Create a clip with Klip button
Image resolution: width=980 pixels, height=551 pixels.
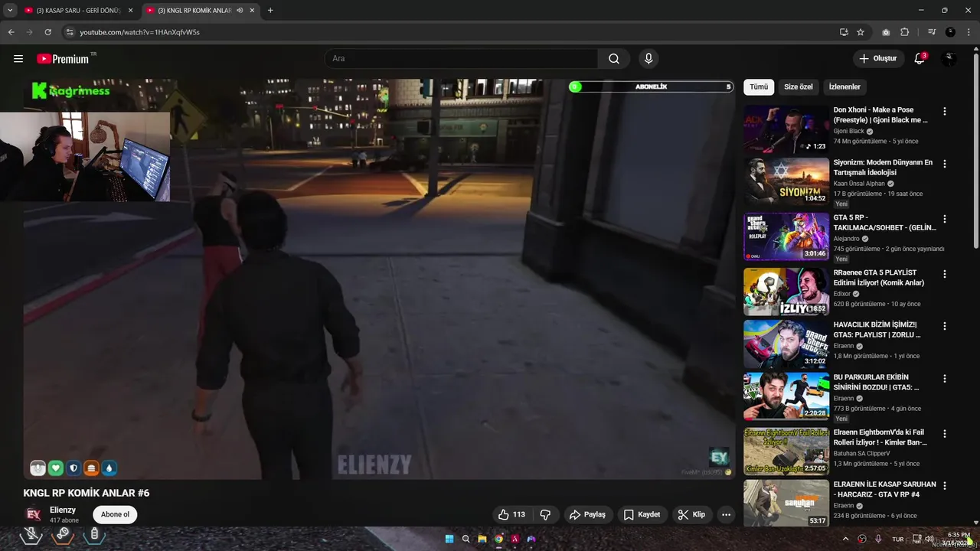point(691,514)
